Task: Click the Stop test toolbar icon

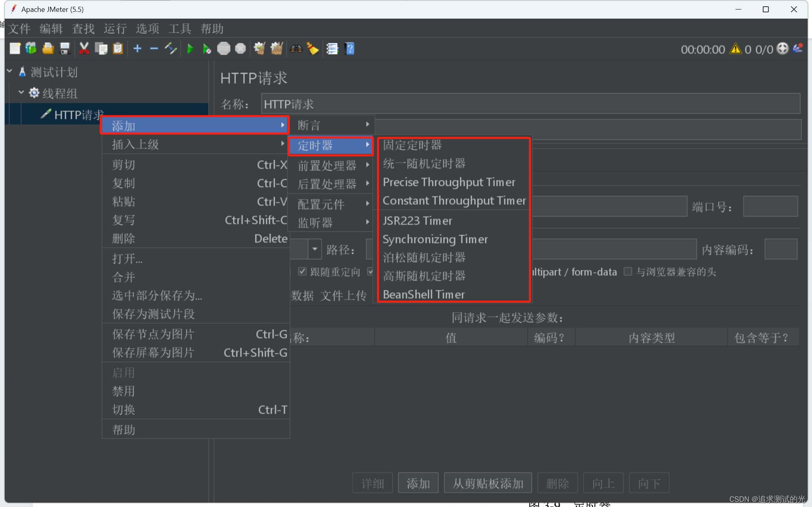Action: coord(224,49)
